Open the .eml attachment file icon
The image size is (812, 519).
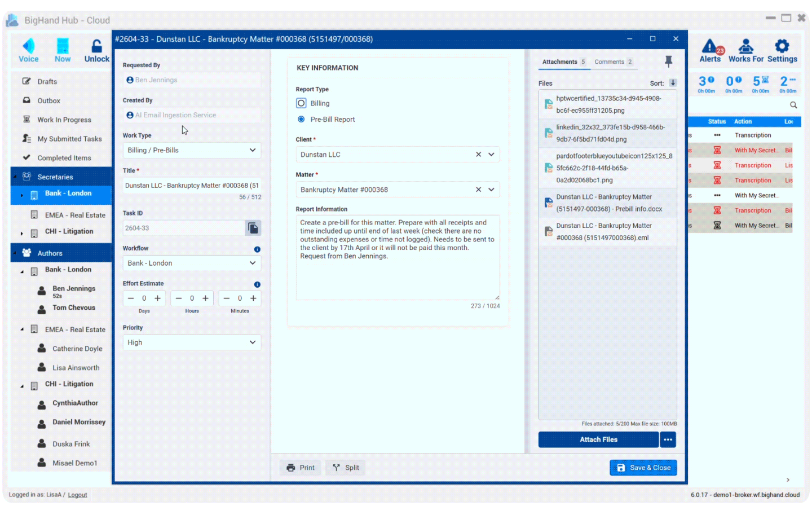(x=548, y=232)
